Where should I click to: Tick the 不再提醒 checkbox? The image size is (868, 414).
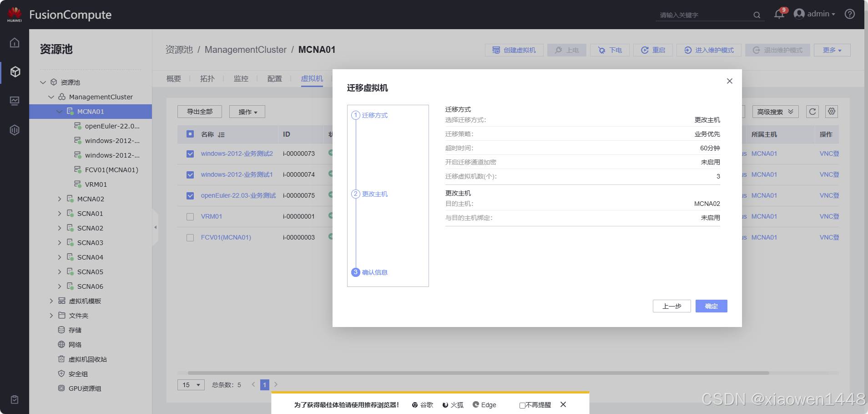[x=522, y=405]
